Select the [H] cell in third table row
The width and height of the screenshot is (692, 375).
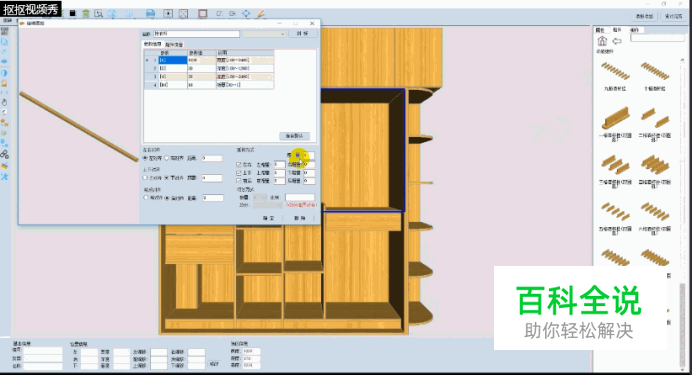pyautogui.click(x=173, y=76)
